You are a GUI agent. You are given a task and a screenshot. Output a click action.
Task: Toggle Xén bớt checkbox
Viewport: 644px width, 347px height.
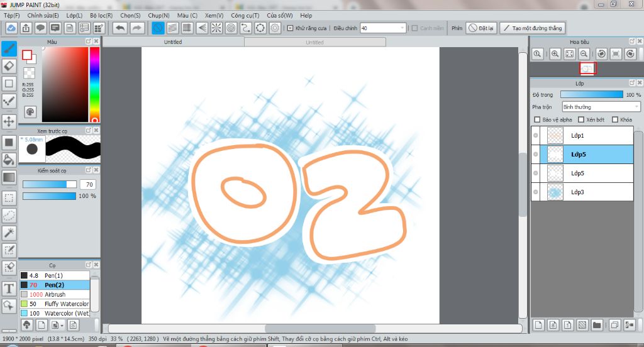coord(580,119)
